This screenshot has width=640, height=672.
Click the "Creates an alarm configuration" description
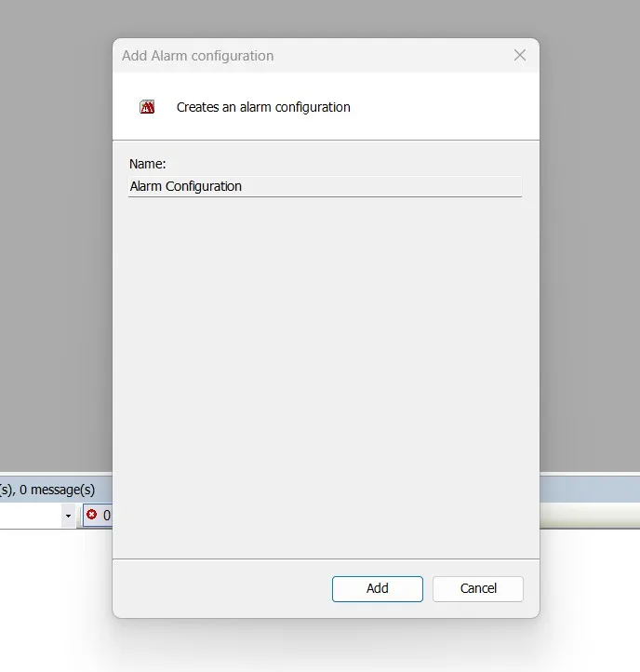(x=263, y=107)
